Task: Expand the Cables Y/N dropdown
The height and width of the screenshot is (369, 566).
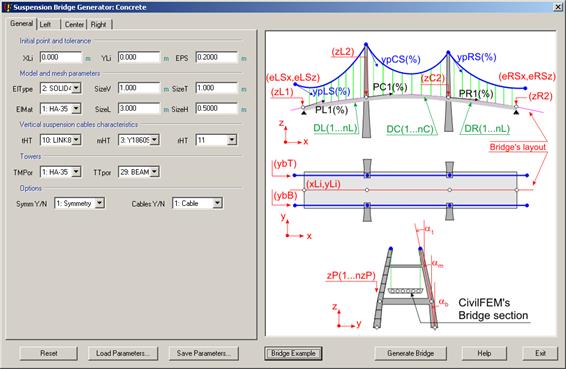Action: [217, 203]
